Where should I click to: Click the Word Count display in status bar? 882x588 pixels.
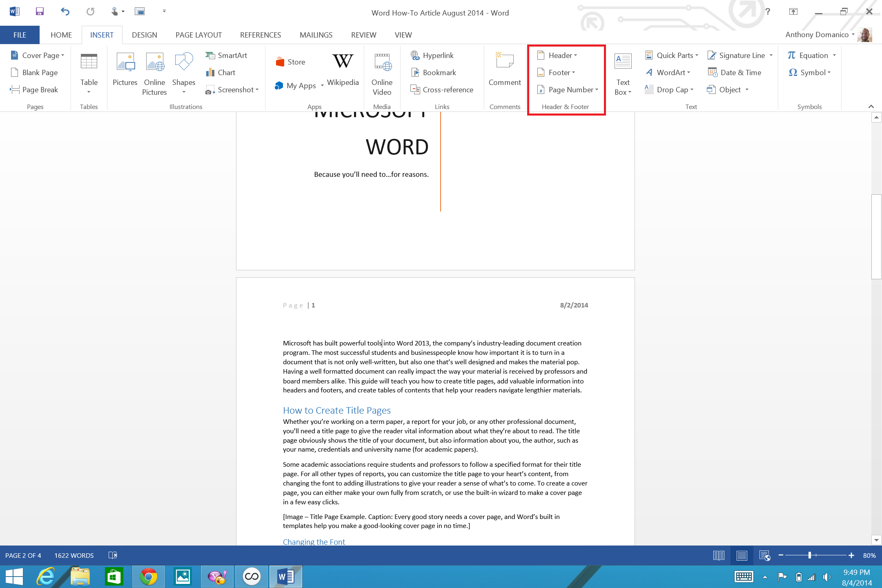[73, 555]
